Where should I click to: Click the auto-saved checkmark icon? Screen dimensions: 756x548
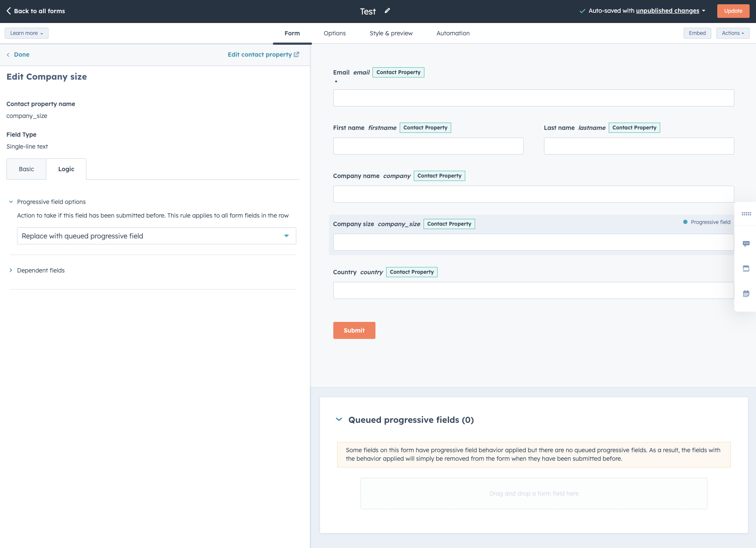tap(582, 11)
